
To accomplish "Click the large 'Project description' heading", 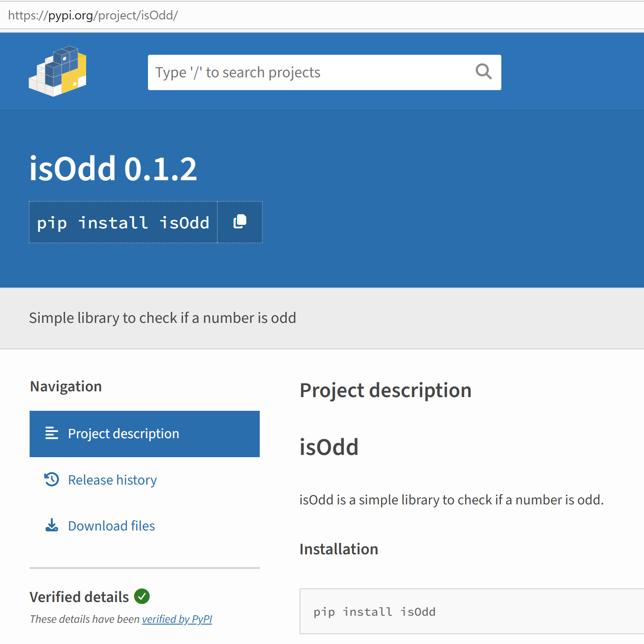I will tap(385, 390).
